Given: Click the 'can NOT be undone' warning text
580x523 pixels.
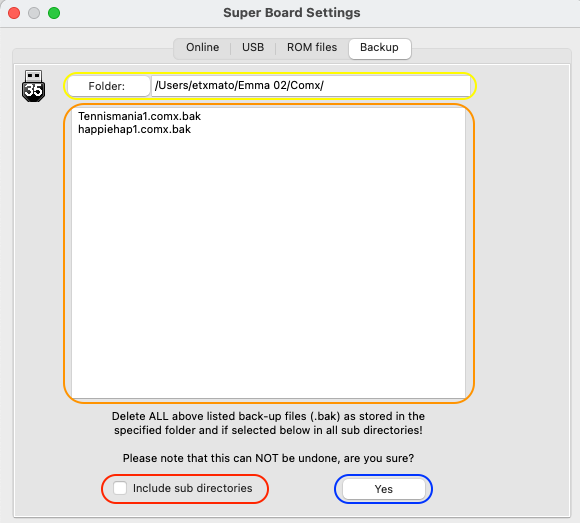Looking at the screenshot, I should pyautogui.click(x=268, y=458).
